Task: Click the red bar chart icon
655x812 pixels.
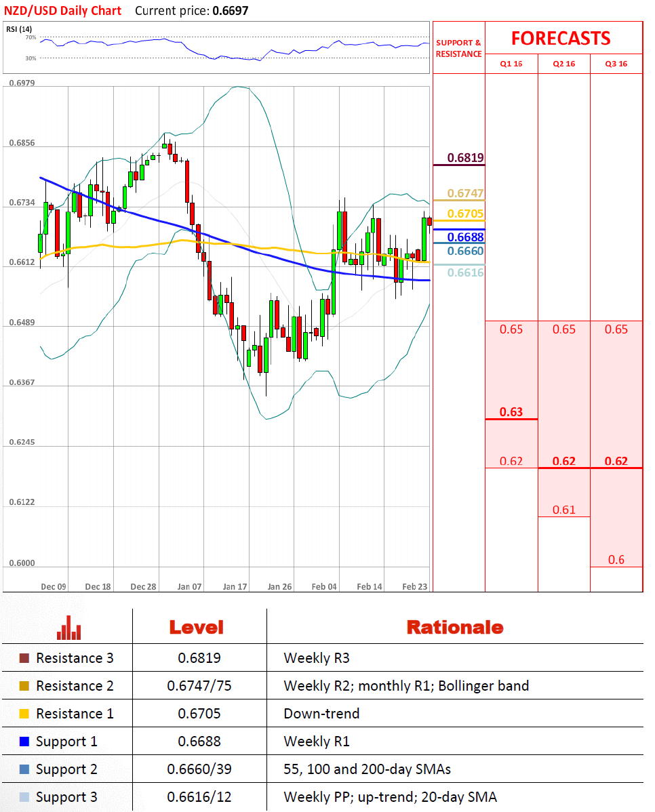Action: tap(69, 628)
